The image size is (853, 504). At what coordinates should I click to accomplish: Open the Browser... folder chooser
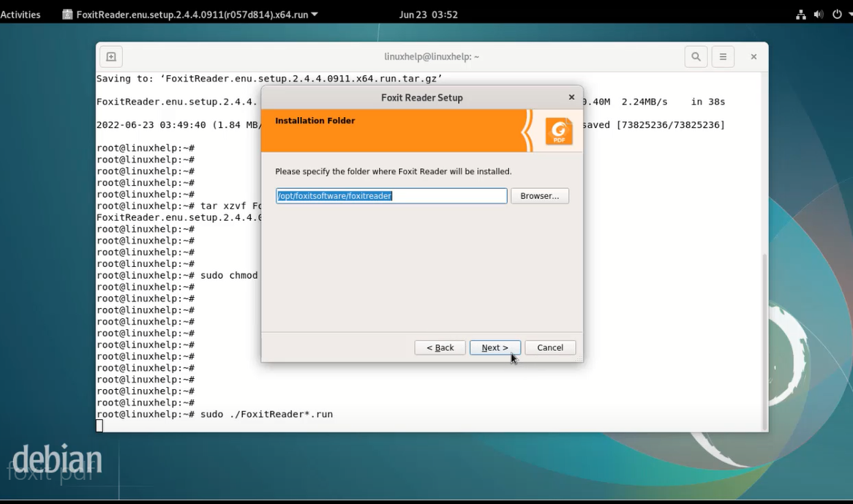540,196
